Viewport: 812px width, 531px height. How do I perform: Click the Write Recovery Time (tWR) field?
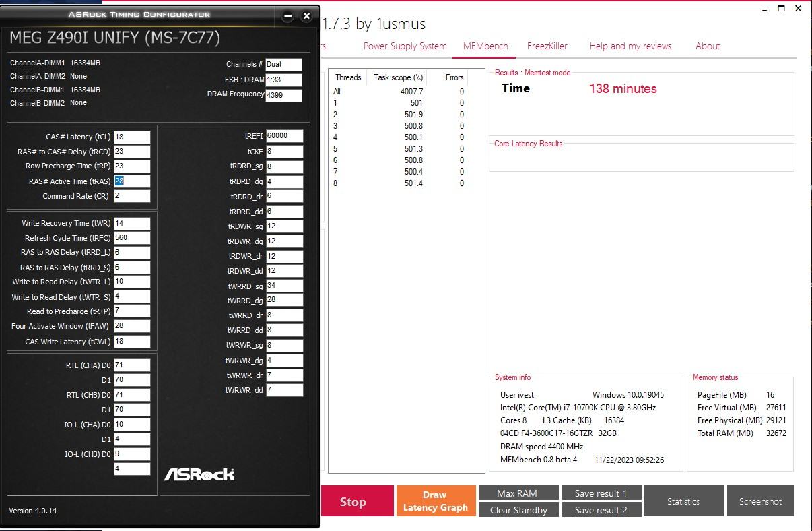tap(132, 223)
